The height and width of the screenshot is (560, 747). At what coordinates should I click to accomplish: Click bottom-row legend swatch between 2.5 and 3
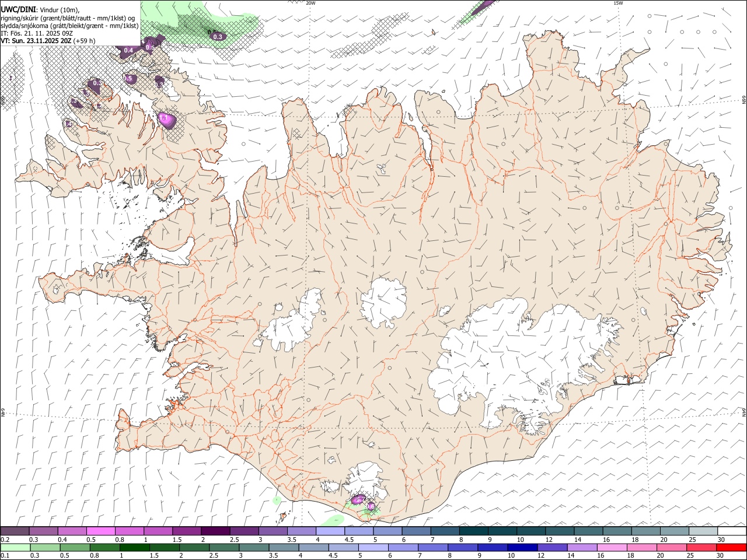click(224, 548)
